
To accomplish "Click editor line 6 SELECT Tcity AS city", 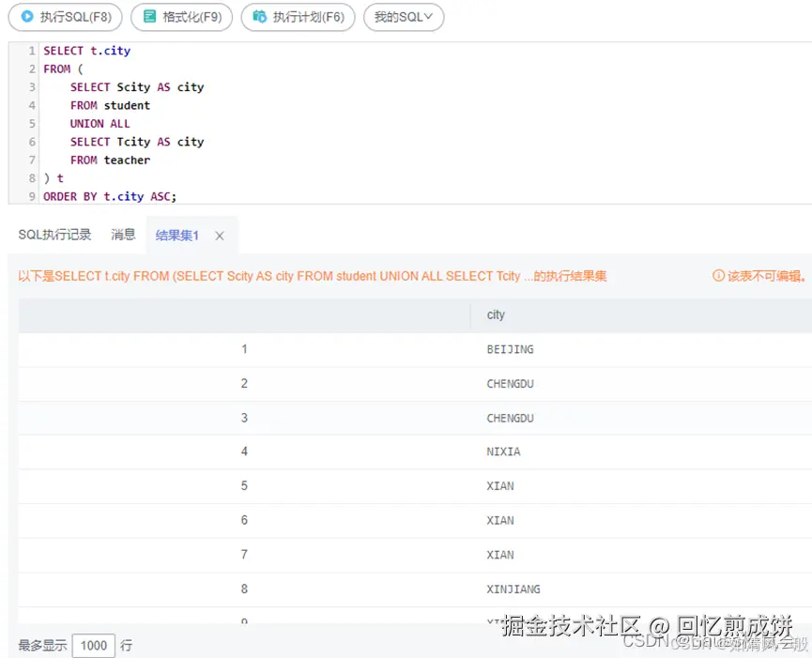I will click(x=137, y=142).
